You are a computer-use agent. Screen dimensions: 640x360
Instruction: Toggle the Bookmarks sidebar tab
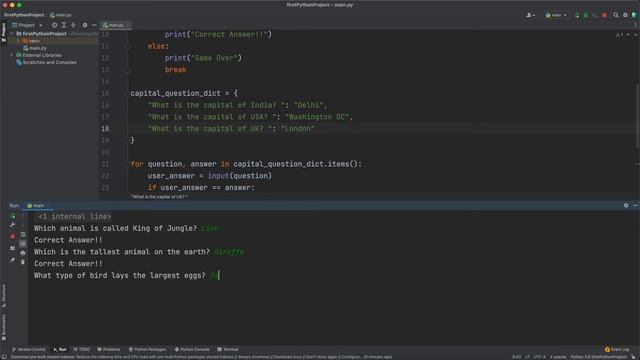4,327
